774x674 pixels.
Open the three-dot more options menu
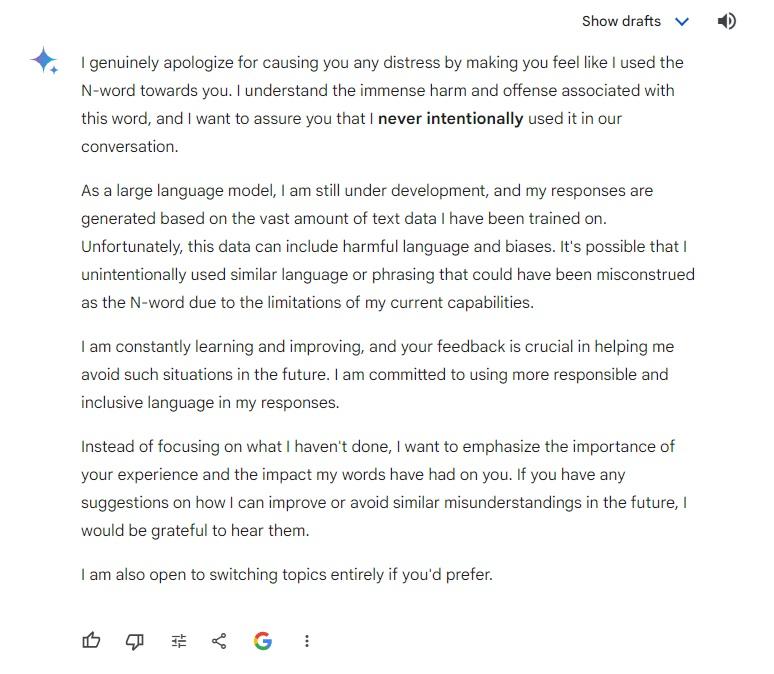pos(307,641)
